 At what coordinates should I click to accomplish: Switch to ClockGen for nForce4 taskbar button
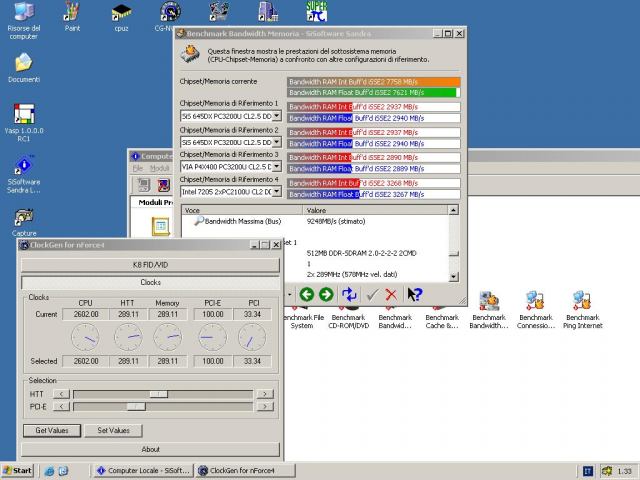(x=245, y=471)
